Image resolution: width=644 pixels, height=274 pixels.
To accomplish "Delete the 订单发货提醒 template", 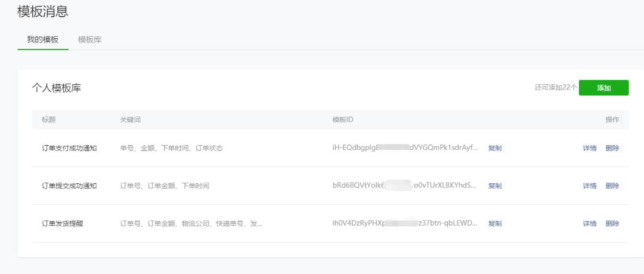I will (x=612, y=224).
